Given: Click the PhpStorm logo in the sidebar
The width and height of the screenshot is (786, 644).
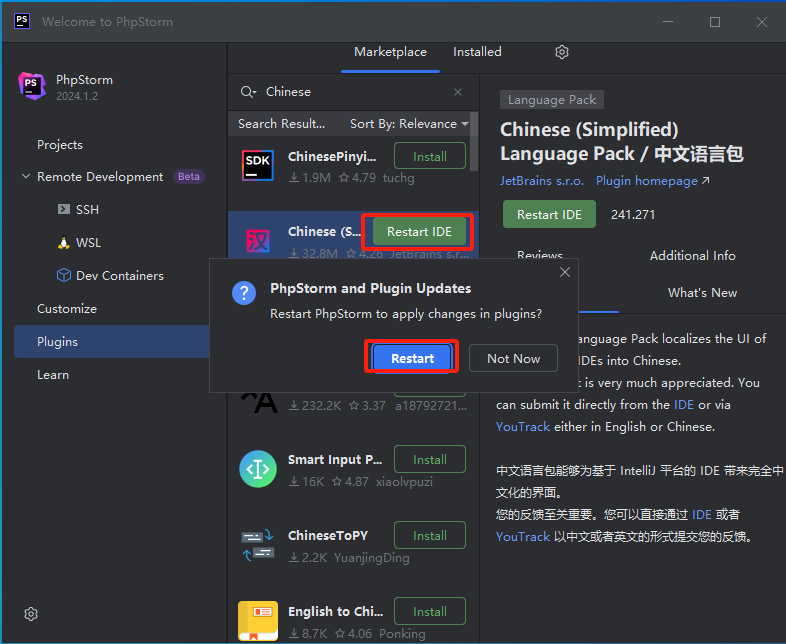Looking at the screenshot, I should tap(32, 86).
